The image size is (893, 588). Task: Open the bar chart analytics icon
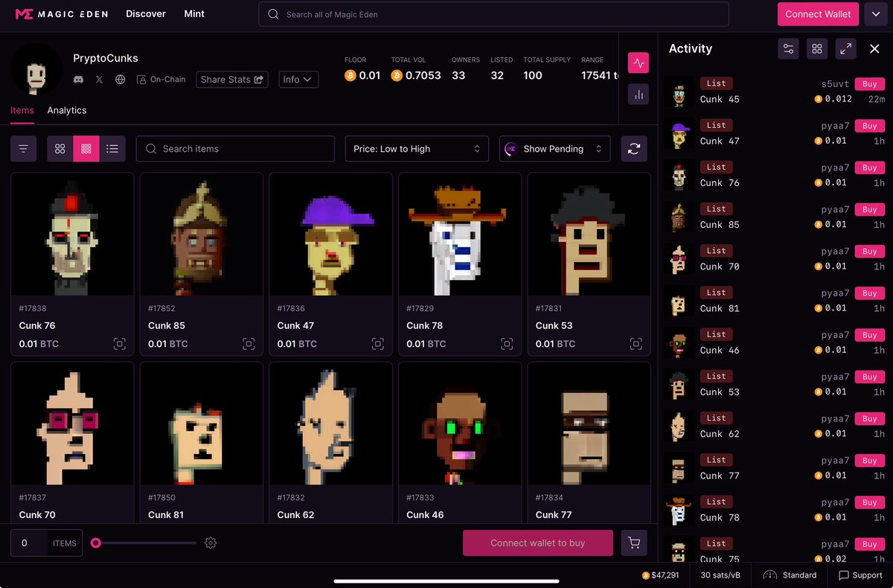[638, 95]
